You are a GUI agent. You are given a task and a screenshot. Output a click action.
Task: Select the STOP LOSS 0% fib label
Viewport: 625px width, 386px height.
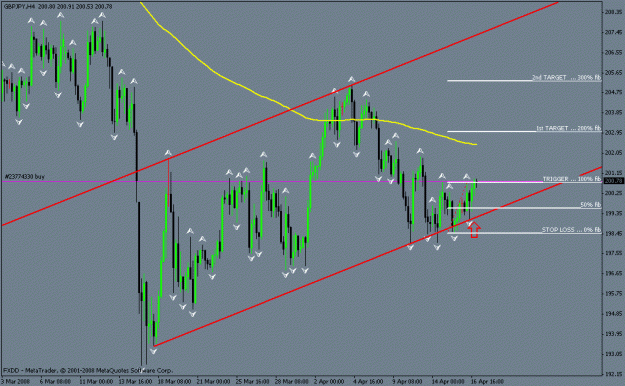(x=571, y=230)
